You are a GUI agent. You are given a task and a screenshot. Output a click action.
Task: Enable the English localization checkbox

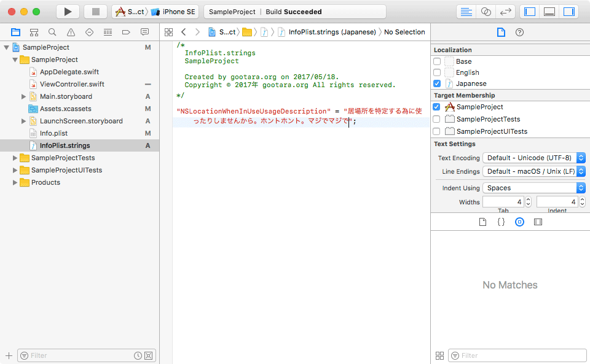click(437, 72)
